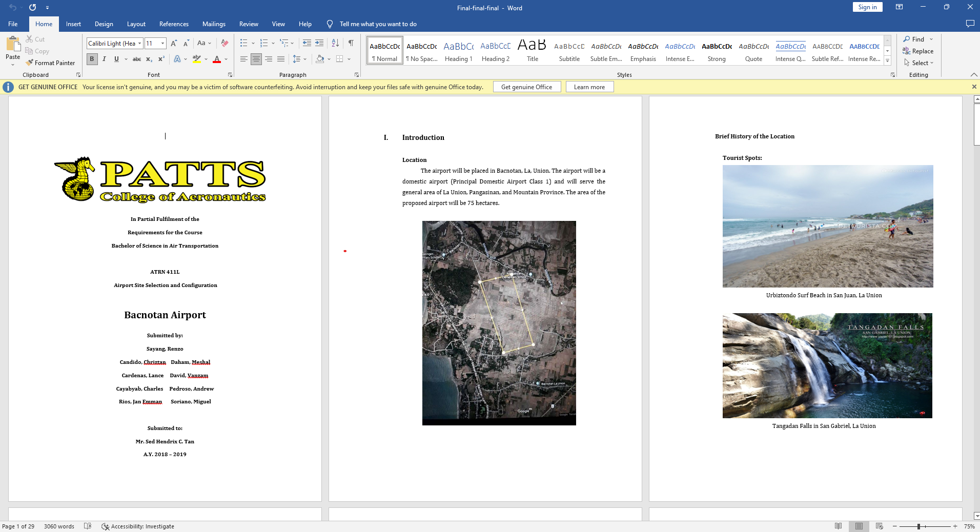Toggle Show/Hide paragraph marks
The image size is (980, 532).
pos(351,44)
